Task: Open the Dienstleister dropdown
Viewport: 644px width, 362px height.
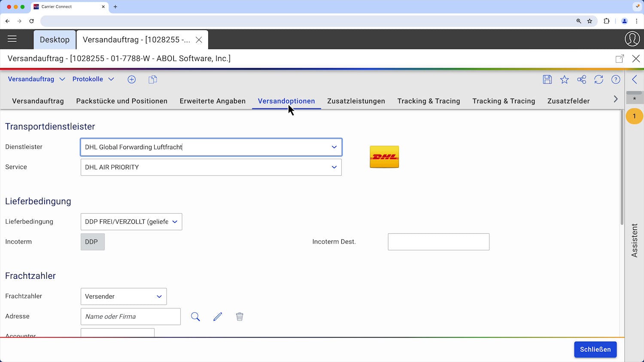Action: point(334,147)
